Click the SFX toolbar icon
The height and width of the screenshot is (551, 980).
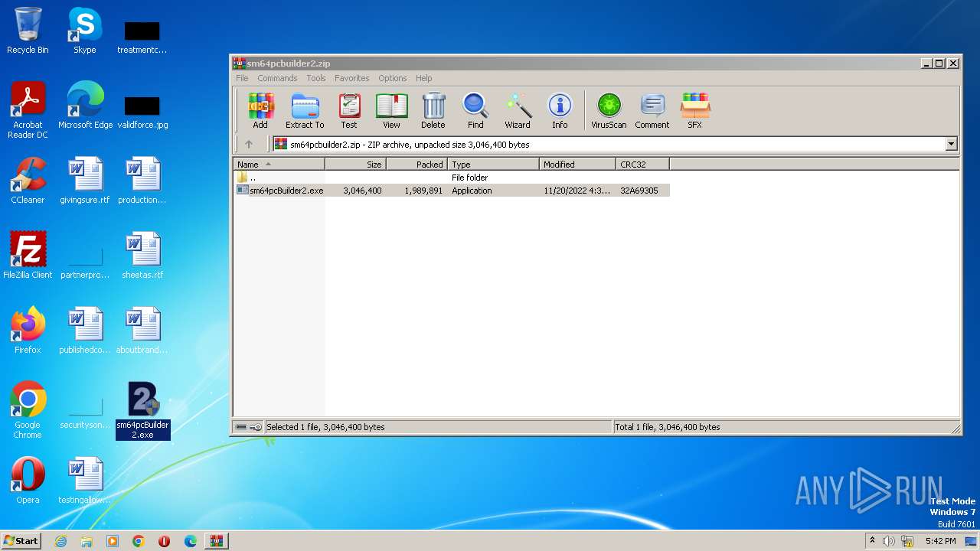coord(694,111)
